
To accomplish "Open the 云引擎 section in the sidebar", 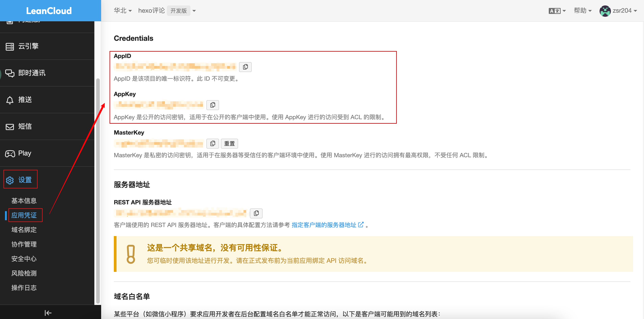I will pyautogui.click(x=28, y=46).
